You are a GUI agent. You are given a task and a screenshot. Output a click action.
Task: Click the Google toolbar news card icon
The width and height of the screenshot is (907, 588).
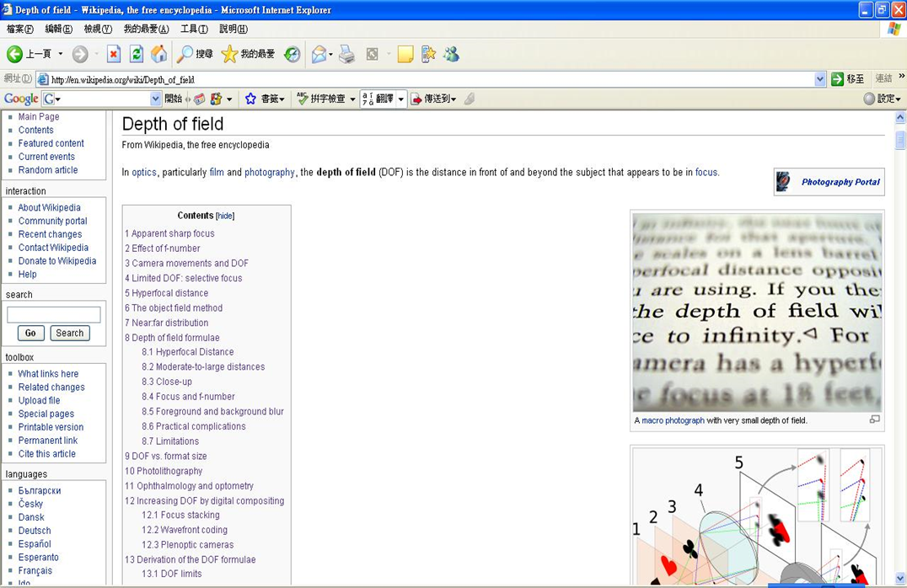point(200,99)
